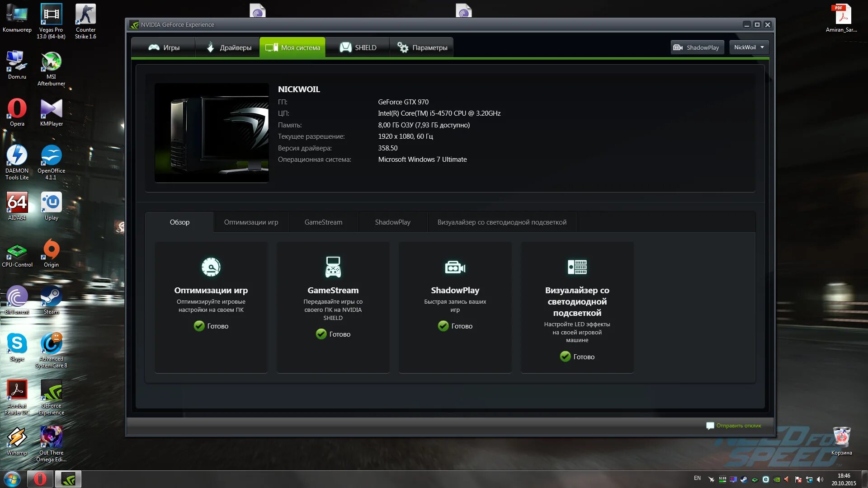Screen dimensions: 868x488
Task: Click the Uplay desktop icon
Action: pyautogui.click(x=51, y=206)
